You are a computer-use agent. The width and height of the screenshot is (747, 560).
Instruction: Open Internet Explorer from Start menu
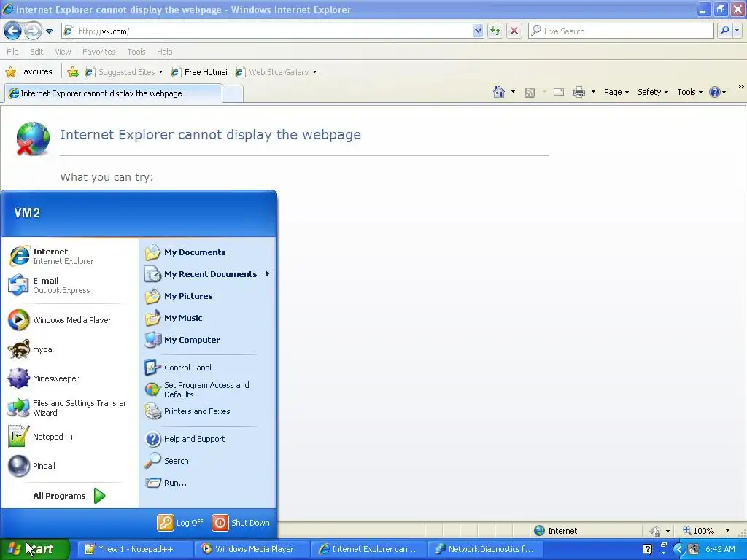[69, 256]
